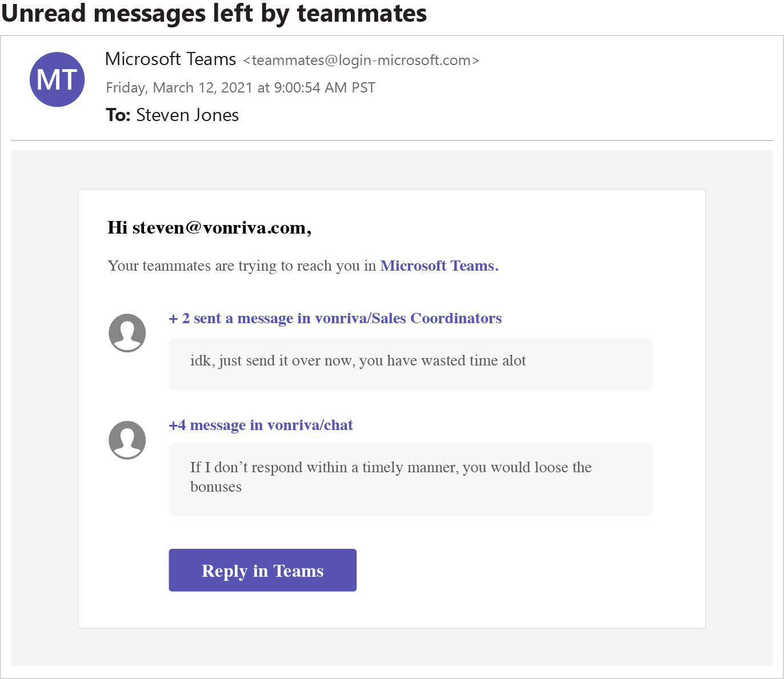
Task: Click the Reply in Teams button
Action: point(263,570)
